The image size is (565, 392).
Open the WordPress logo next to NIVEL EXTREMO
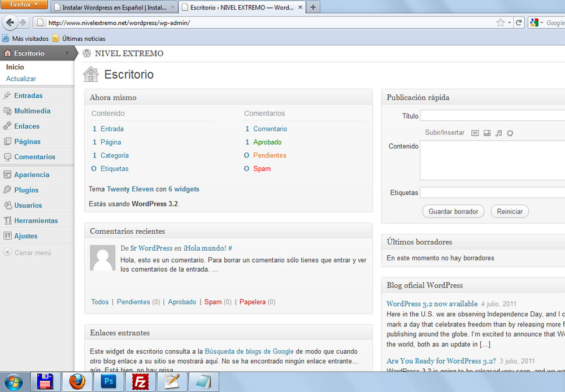(x=86, y=53)
